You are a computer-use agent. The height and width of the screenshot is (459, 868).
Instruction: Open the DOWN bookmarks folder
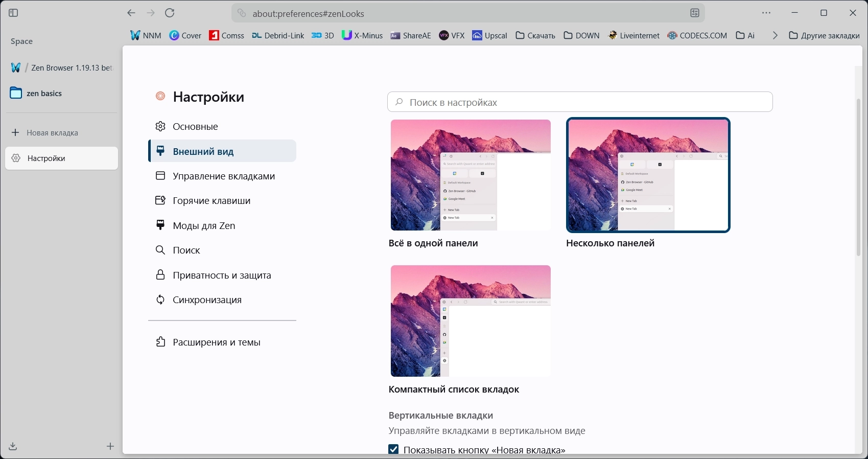[x=582, y=35]
